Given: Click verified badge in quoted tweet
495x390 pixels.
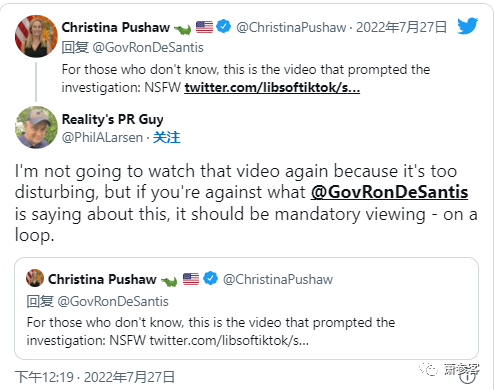Looking at the screenshot, I should [210, 278].
